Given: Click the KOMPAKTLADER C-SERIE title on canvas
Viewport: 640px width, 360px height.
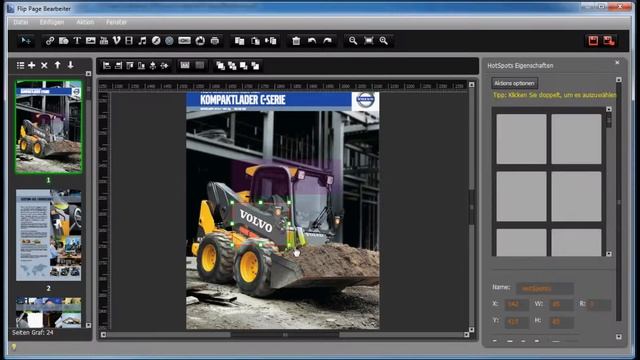Looking at the screenshot, I should pos(243,100).
